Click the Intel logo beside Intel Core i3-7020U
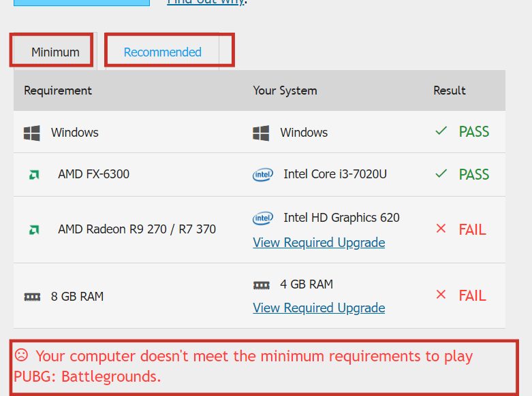 tap(263, 175)
